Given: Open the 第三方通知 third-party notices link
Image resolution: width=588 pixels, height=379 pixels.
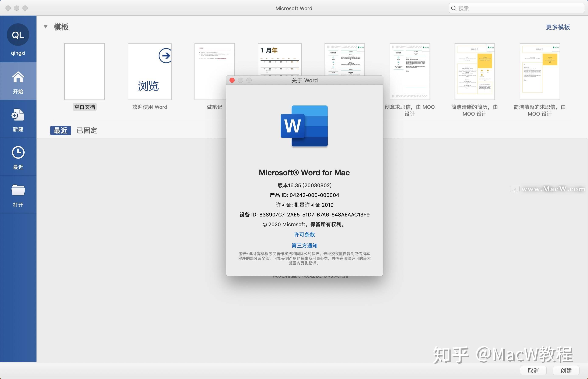Looking at the screenshot, I should point(304,245).
